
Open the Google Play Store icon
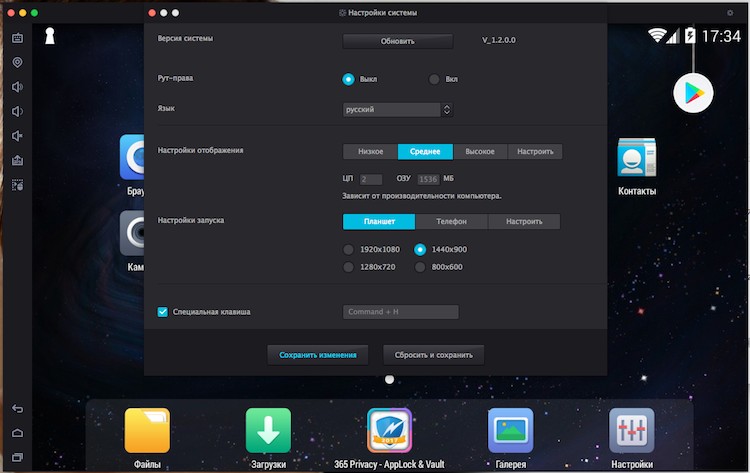[x=693, y=93]
